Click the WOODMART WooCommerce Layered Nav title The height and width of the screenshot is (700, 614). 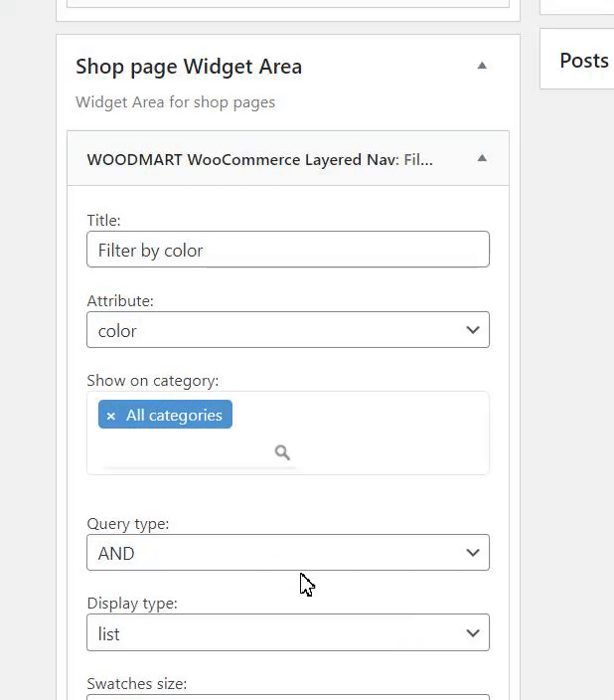(x=259, y=159)
